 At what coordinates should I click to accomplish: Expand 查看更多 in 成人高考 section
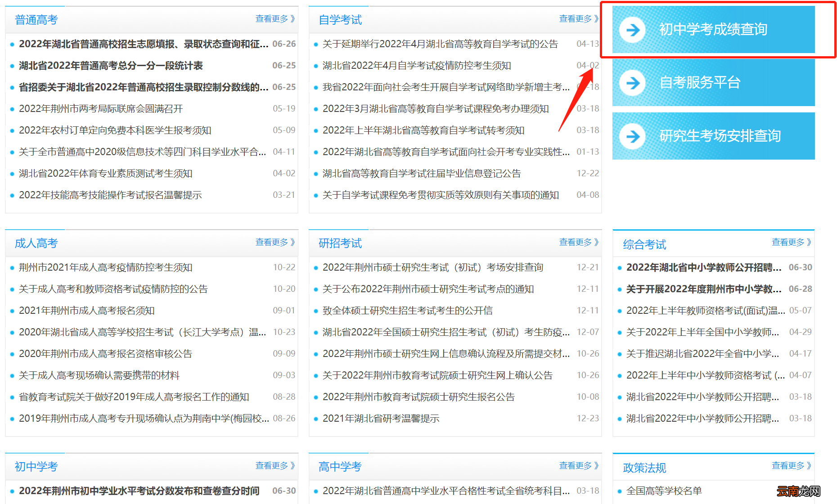(x=274, y=242)
